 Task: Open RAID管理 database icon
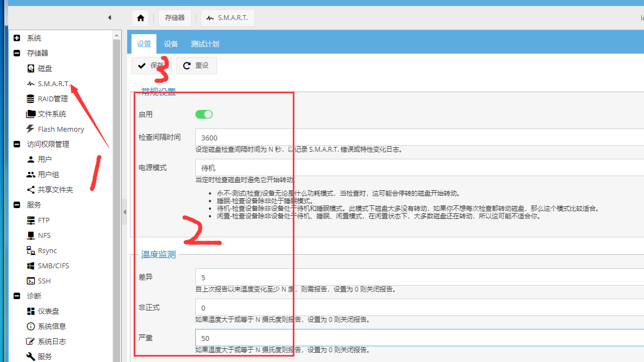[x=31, y=99]
